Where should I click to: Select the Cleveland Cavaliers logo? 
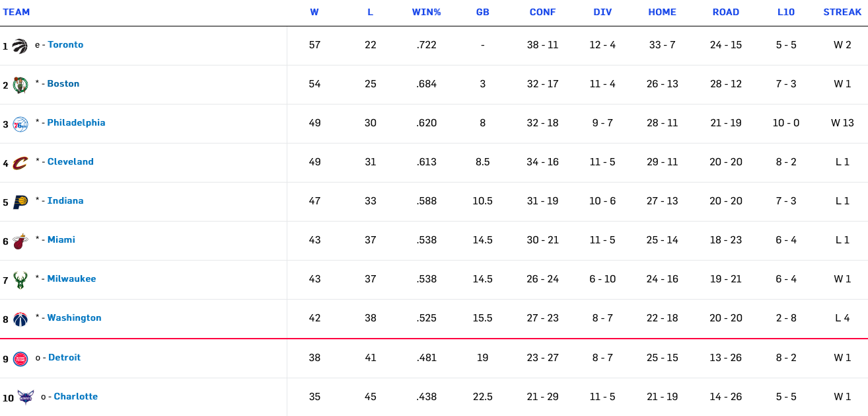coord(20,163)
